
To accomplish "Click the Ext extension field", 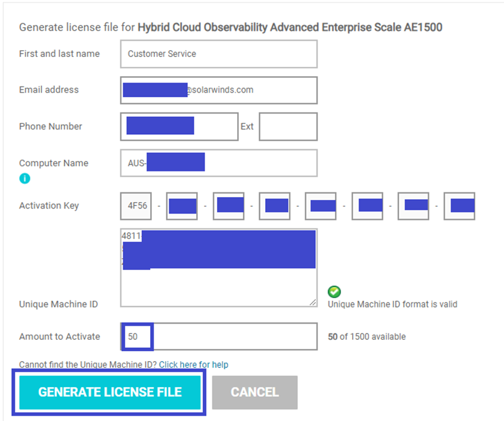I will coord(288,127).
